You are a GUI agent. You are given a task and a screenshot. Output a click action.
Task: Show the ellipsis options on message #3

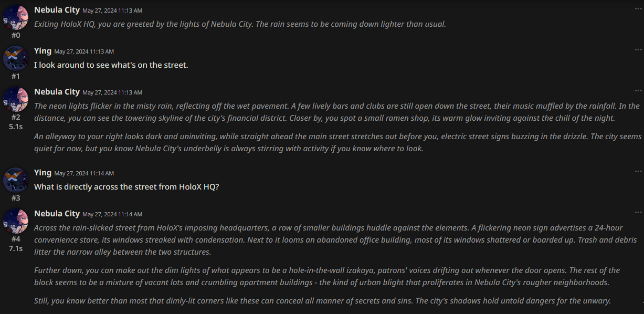point(638,171)
